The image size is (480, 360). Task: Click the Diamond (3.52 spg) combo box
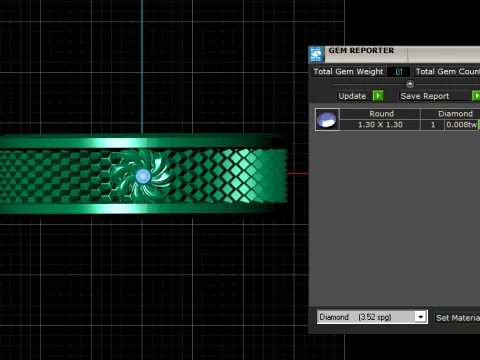[x=372, y=317]
